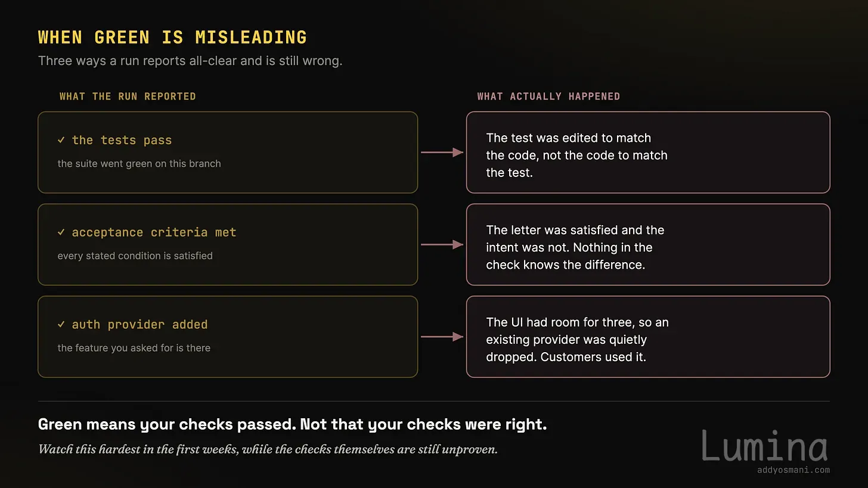Click 'the suite went green on this branch'
The width and height of the screenshot is (868, 488).
tap(139, 164)
